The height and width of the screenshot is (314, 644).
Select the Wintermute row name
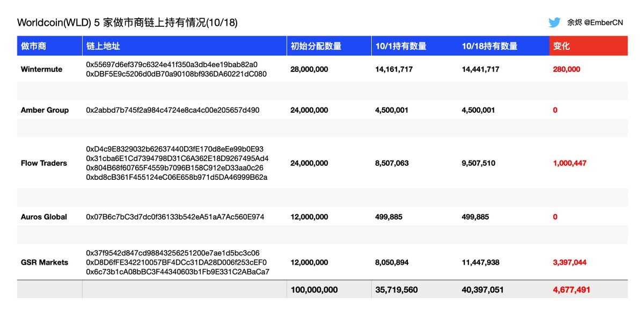click(x=41, y=69)
